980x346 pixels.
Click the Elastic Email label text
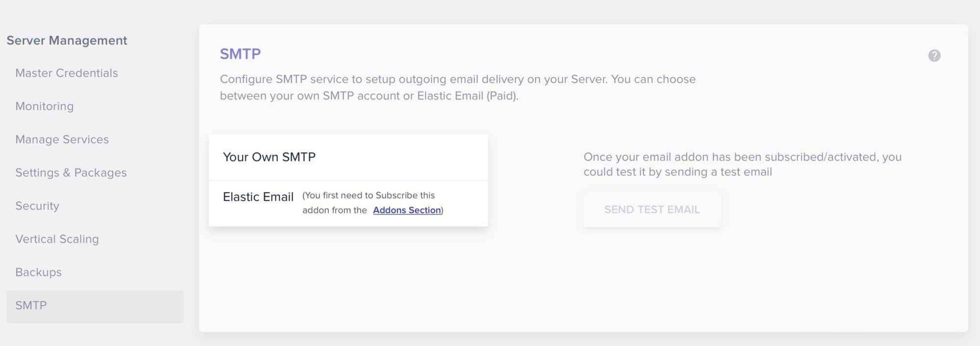258,197
